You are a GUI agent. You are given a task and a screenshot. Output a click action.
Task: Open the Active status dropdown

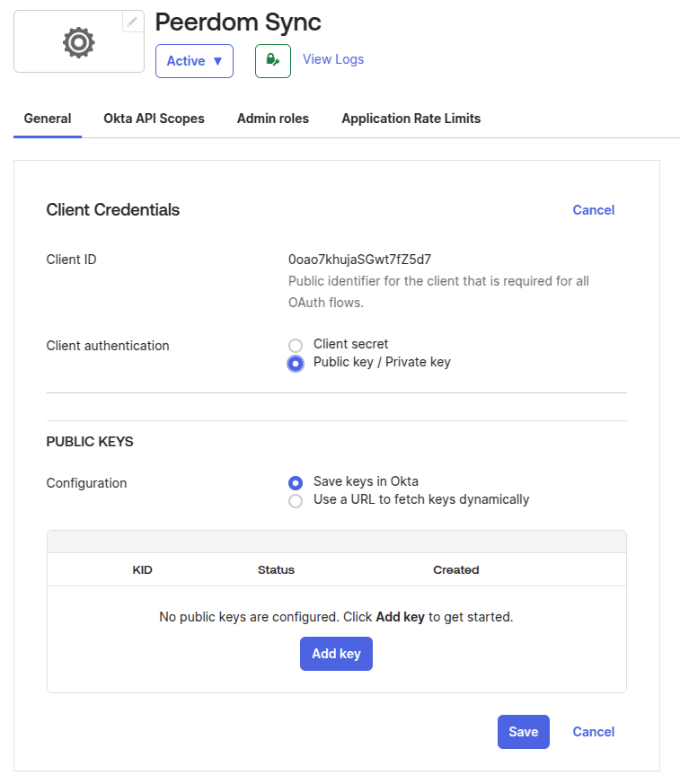[x=194, y=61]
